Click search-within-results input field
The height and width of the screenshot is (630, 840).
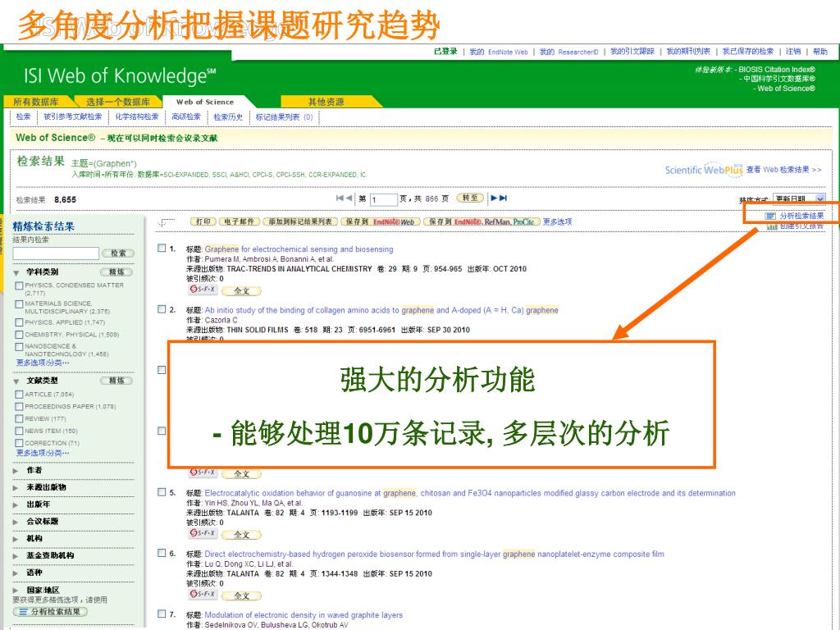(57, 253)
